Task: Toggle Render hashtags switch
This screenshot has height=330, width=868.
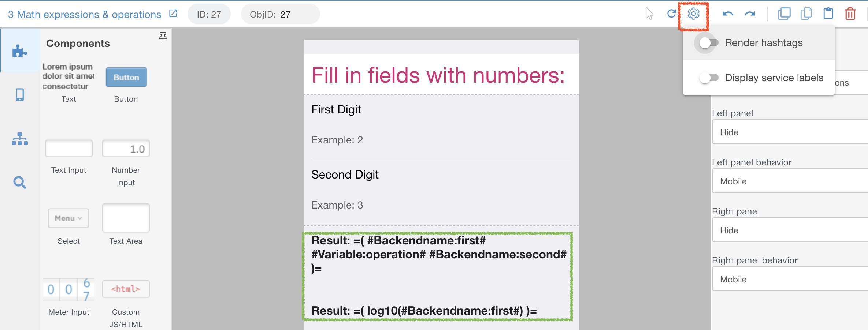Action: pos(708,43)
